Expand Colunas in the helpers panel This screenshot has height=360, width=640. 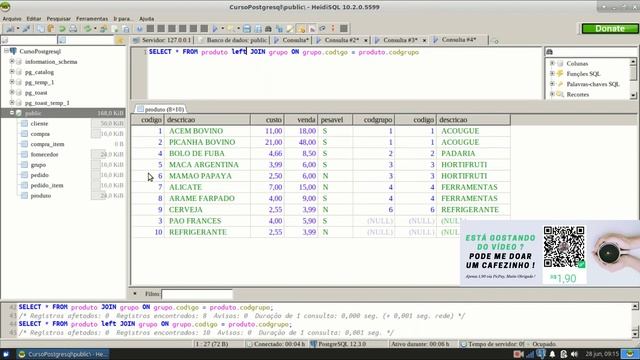pyautogui.click(x=552, y=63)
